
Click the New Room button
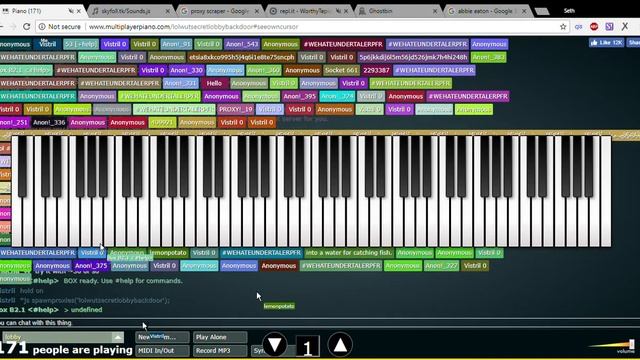[162, 337]
